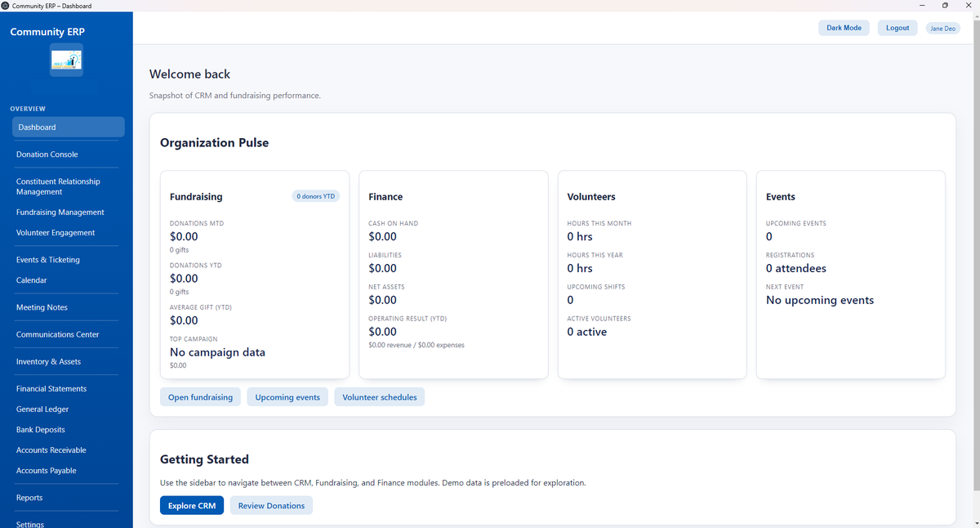Click the CASH ON HAND label

[393, 223]
